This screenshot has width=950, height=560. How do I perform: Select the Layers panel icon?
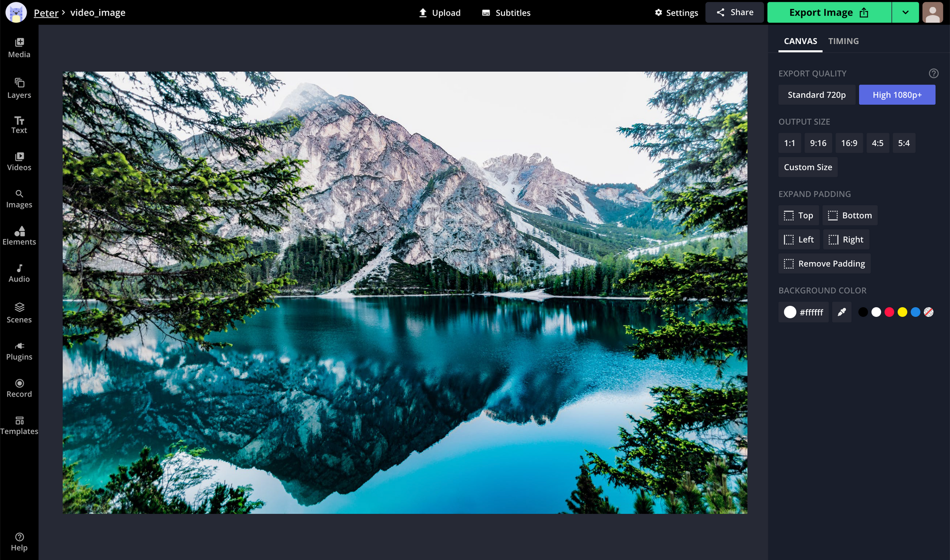click(19, 87)
